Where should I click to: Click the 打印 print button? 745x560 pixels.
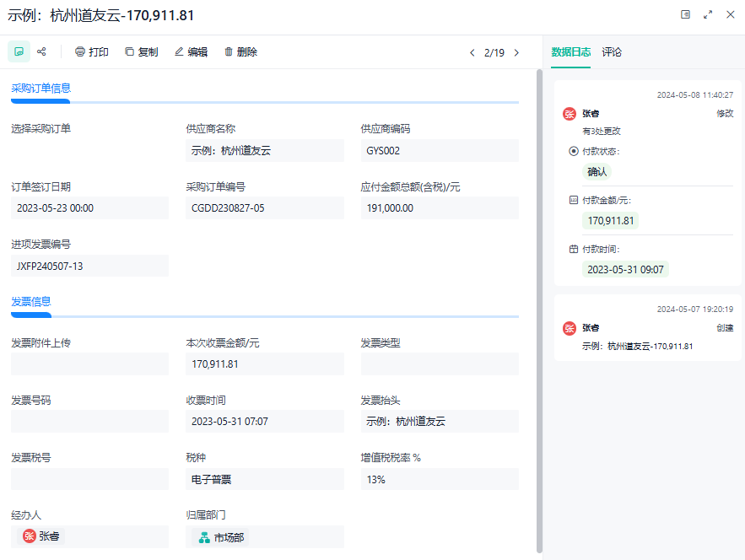coord(92,51)
